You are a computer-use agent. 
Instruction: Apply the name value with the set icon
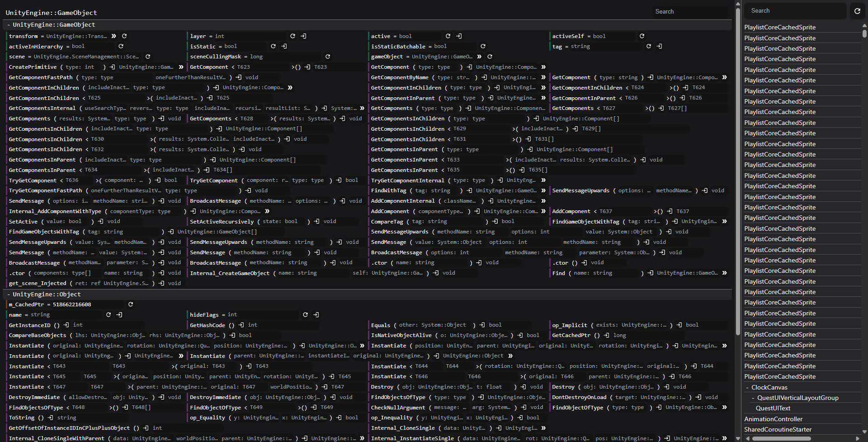click(x=119, y=314)
